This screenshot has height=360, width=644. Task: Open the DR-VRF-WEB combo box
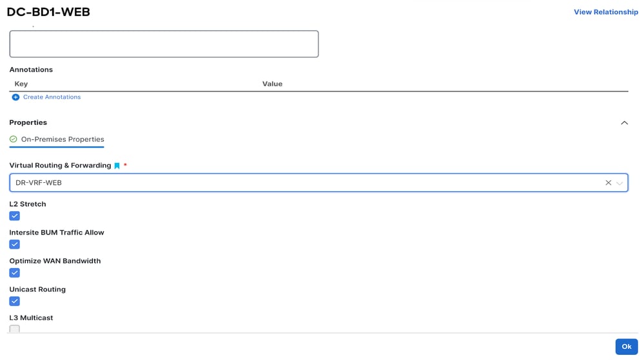click(x=318, y=183)
